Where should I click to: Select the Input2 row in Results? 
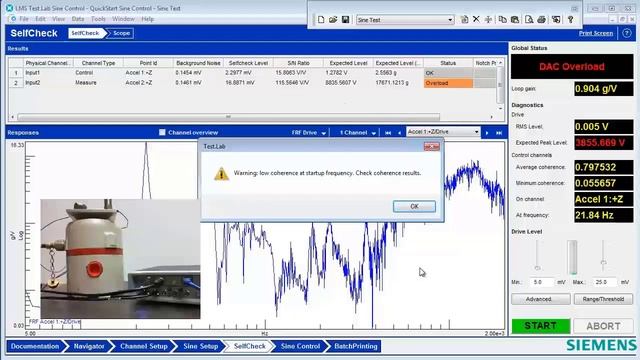[x=252, y=83]
